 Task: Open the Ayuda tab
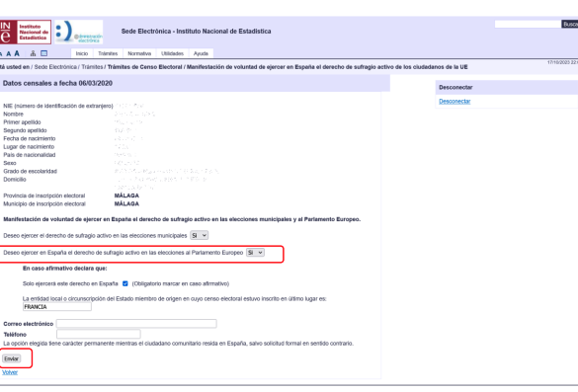pos(201,53)
